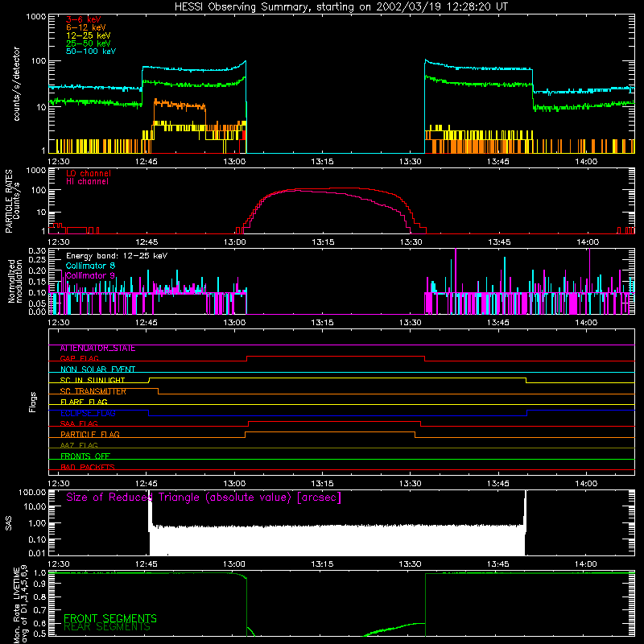Click the 1000 tick on the counts/s/detector axis

35,17
